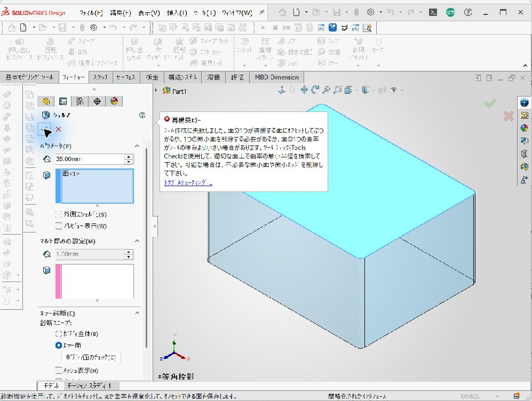The width and height of the screenshot is (532, 401).
Task: Cancel the shell feature with red X
Action: pyautogui.click(x=58, y=129)
